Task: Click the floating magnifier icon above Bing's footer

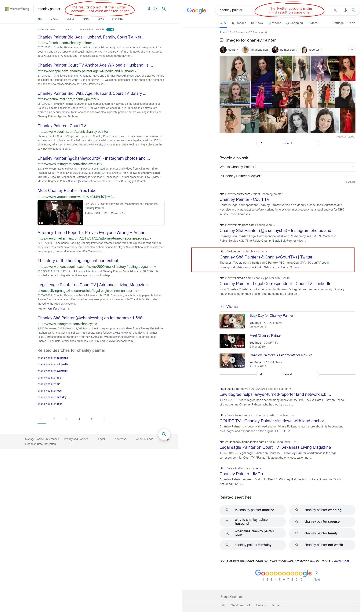Action: click(x=164, y=434)
